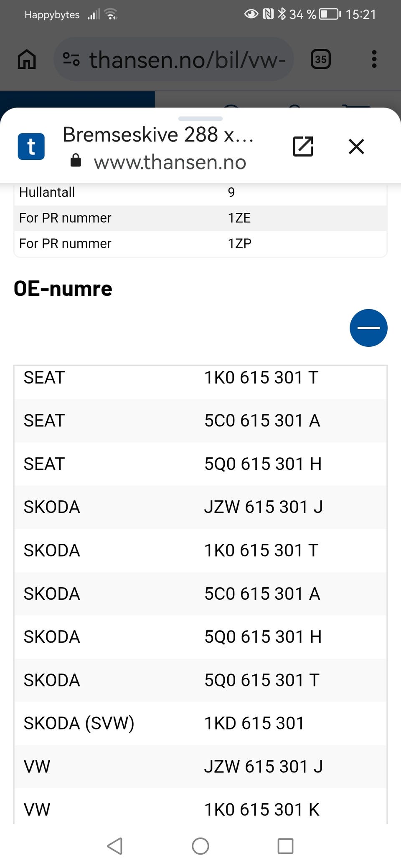Open the three-dot browser menu
The width and height of the screenshot is (401, 868).
click(374, 59)
